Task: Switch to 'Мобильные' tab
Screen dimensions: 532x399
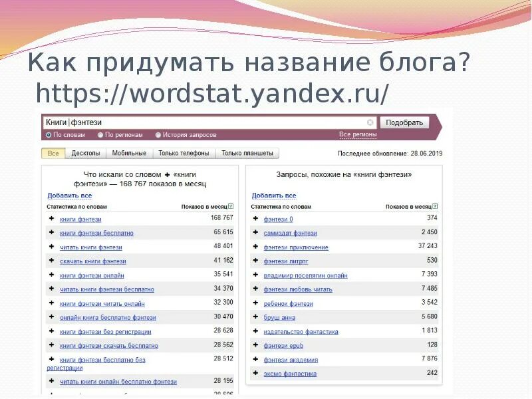Action: point(129,154)
